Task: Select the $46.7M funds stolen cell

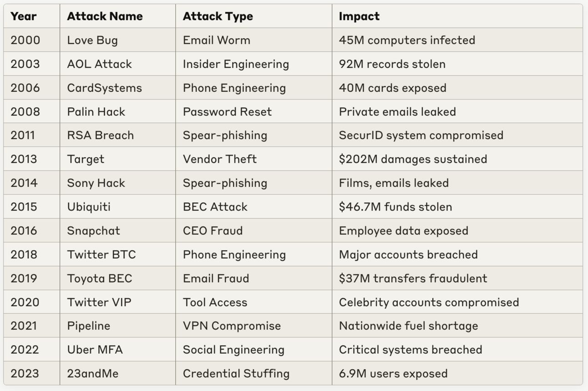Action: click(x=457, y=207)
